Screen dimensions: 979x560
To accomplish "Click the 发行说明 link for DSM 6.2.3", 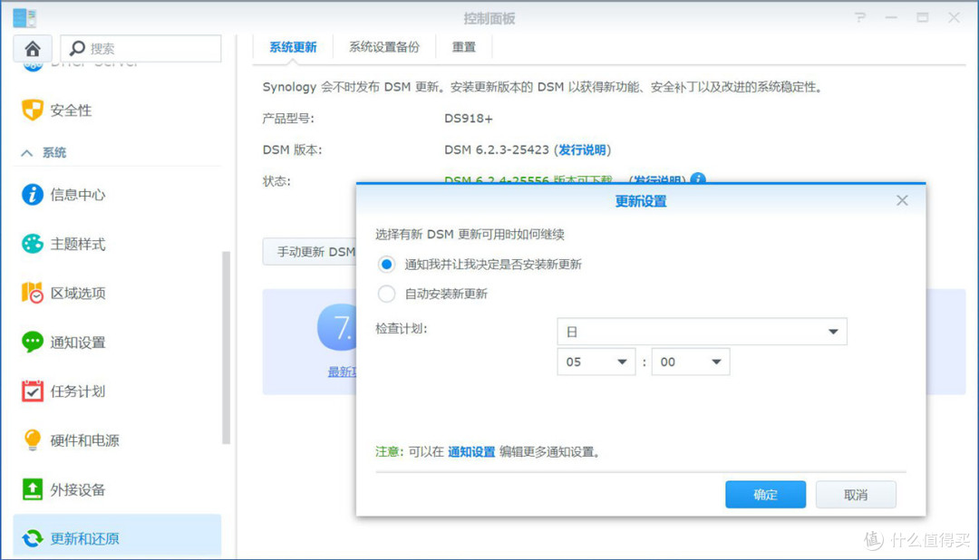I will point(581,150).
